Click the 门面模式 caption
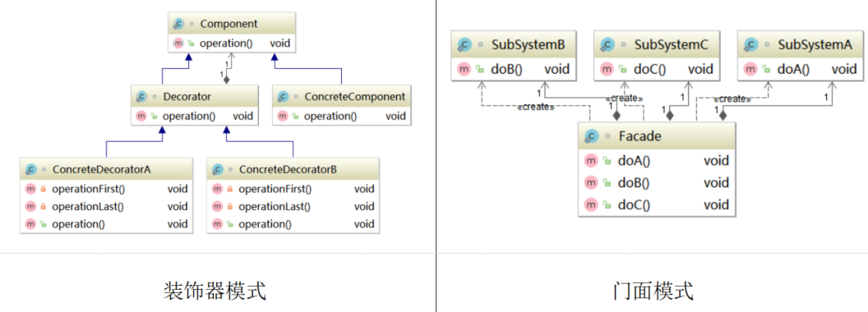868x312 pixels. 653,291
